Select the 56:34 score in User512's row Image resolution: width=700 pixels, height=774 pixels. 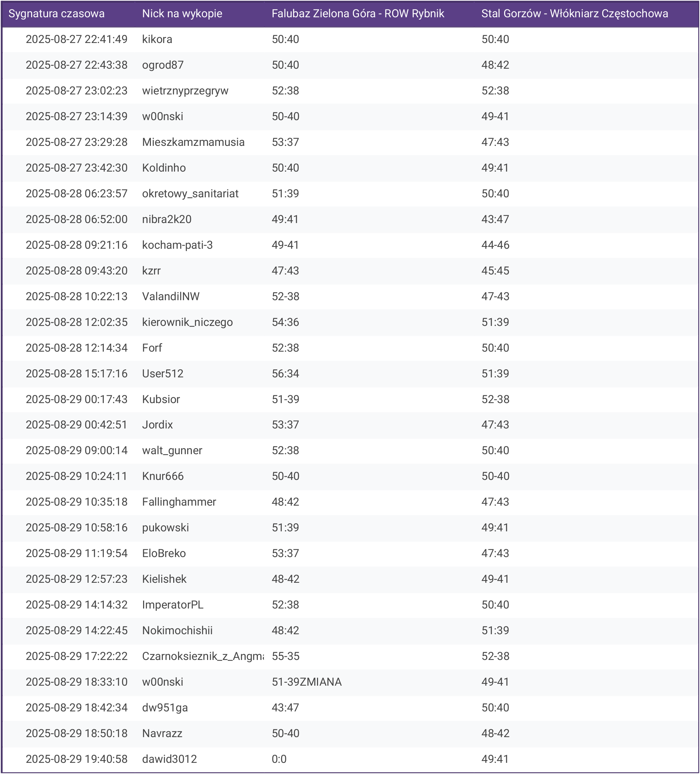coord(285,374)
